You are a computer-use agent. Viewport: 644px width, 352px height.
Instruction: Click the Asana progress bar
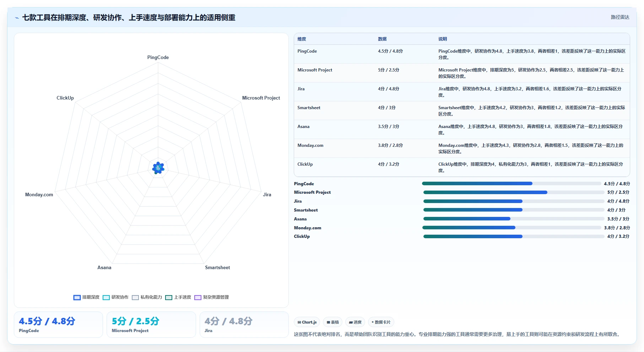(514, 219)
